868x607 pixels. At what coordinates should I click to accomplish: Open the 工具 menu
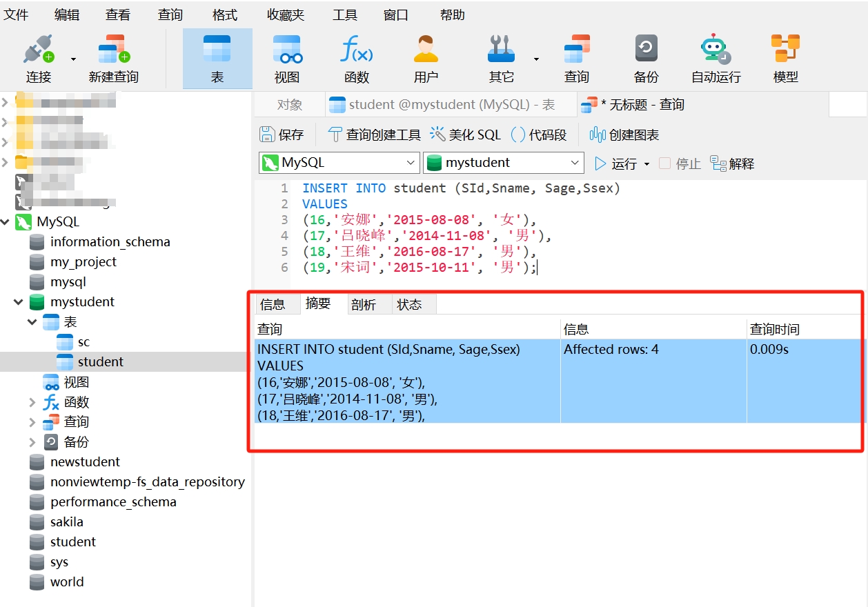(344, 14)
